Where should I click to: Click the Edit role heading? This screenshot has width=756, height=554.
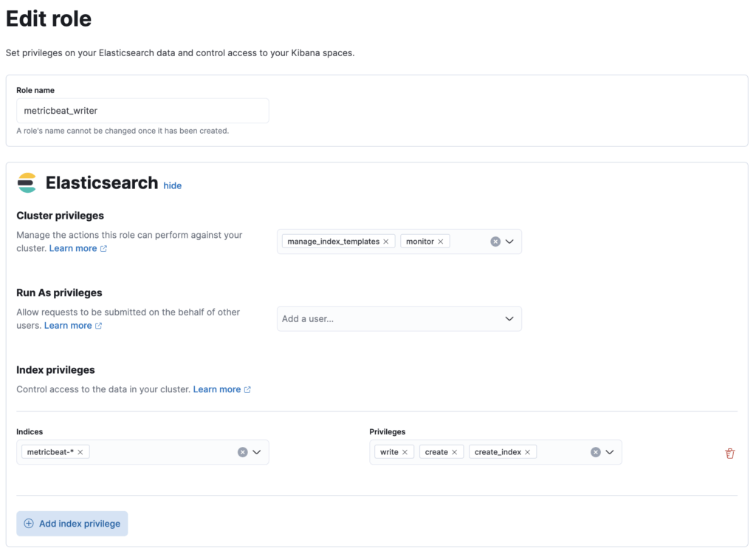coord(49,18)
